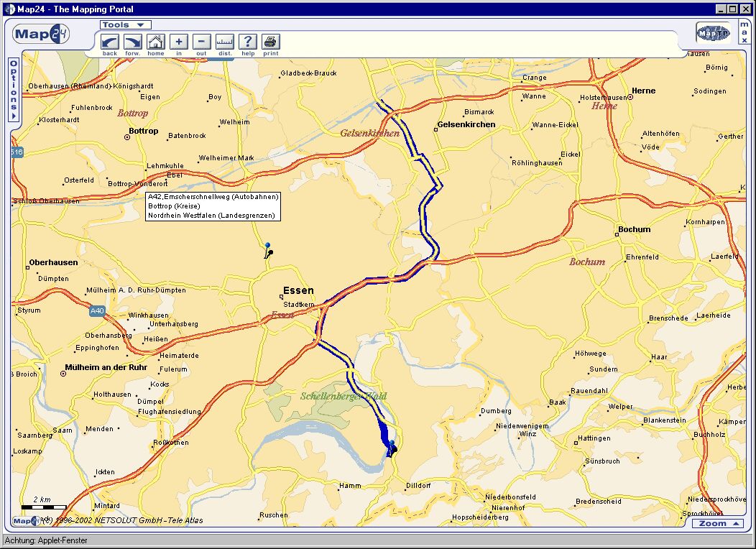
Task: Expand the Tools dropdown menu
Action: click(125, 24)
